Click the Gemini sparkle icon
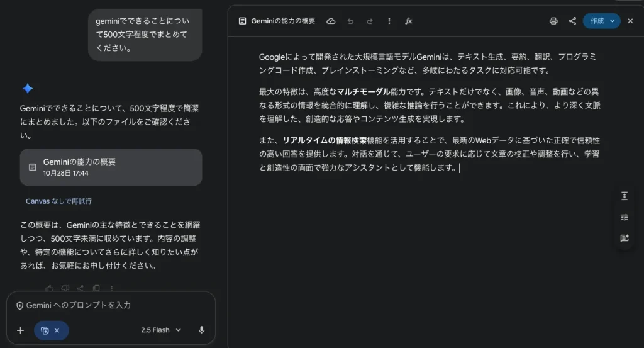Image resolution: width=644 pixels, height=348 pixels. tap(28, 88)
